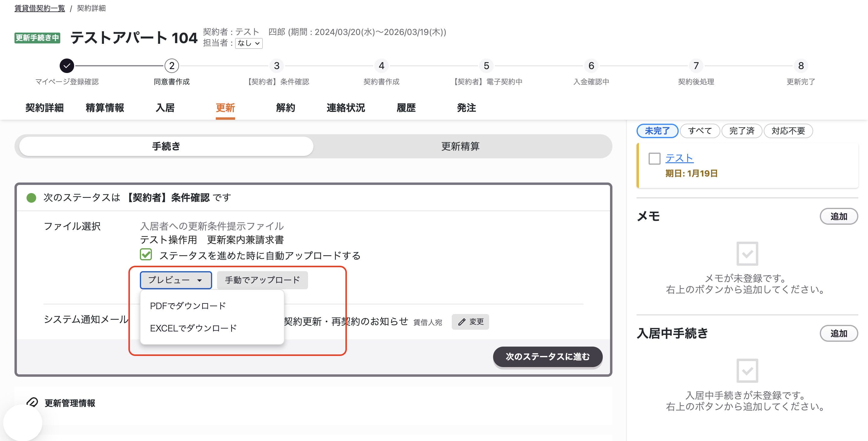This screenshot has width=868, height=441.
Task: Select EXCELでダウンロード option
Action: coord(193,328)
